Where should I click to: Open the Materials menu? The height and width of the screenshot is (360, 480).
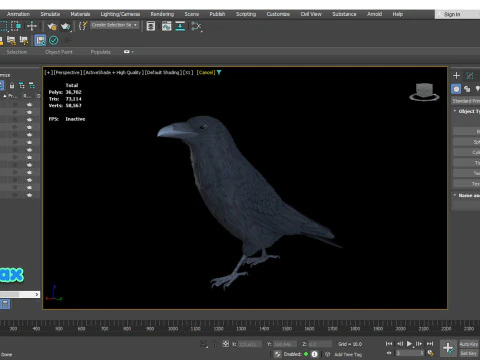click(80, 14)
